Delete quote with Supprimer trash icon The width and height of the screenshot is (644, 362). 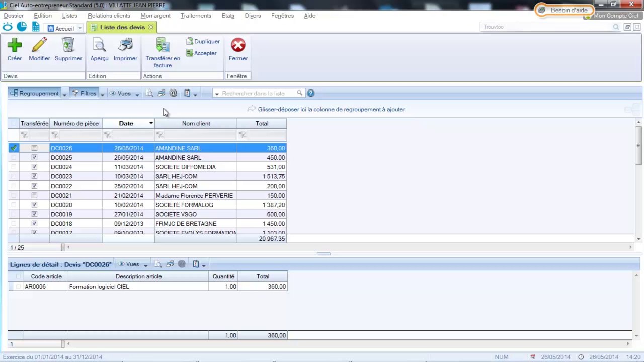68,46
